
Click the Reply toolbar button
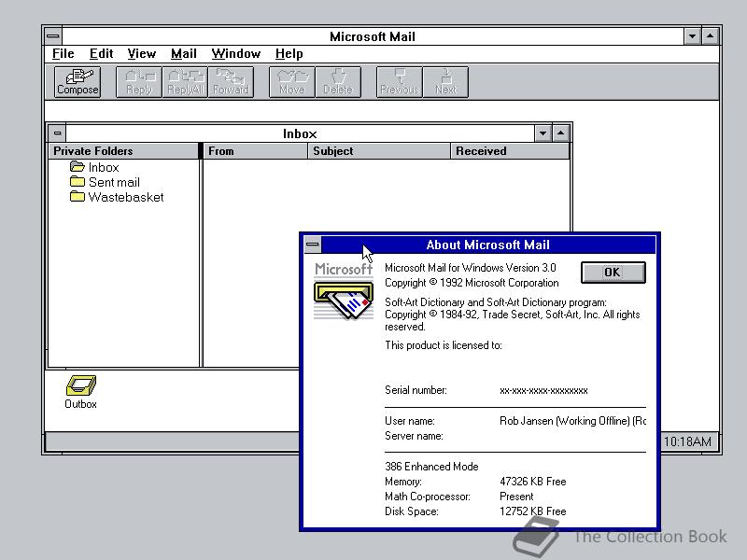[139, 82]
